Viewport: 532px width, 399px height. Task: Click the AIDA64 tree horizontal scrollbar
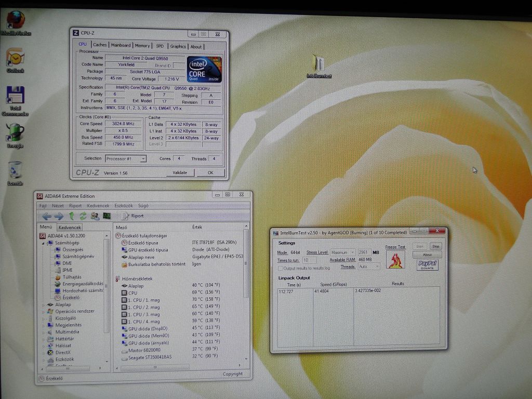click(71, 368)
